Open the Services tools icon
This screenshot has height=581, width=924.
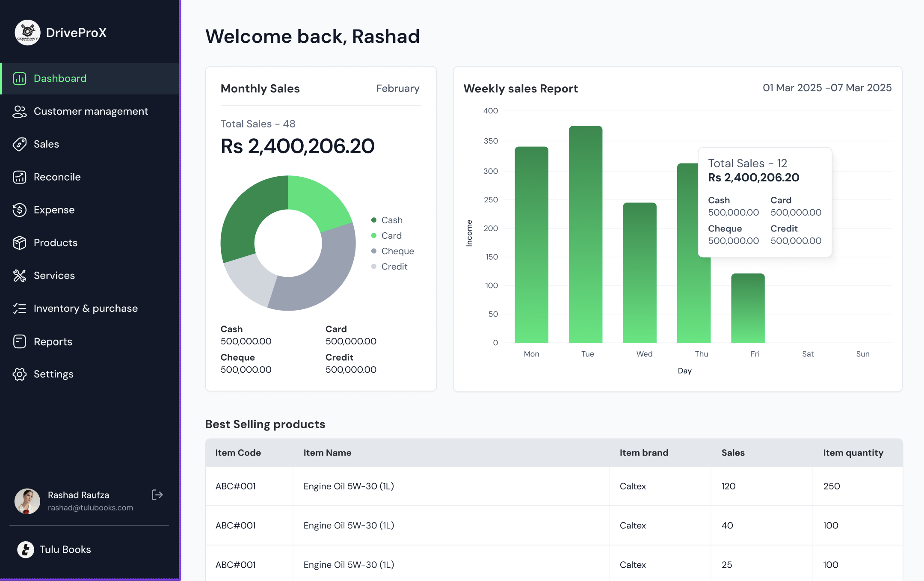click(19, 276)
